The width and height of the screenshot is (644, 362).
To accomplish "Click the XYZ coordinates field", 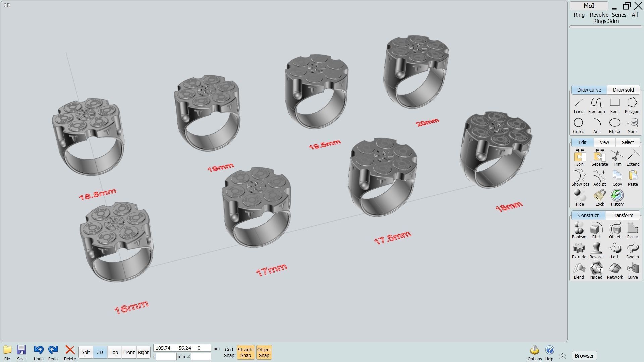I will 182,348.
